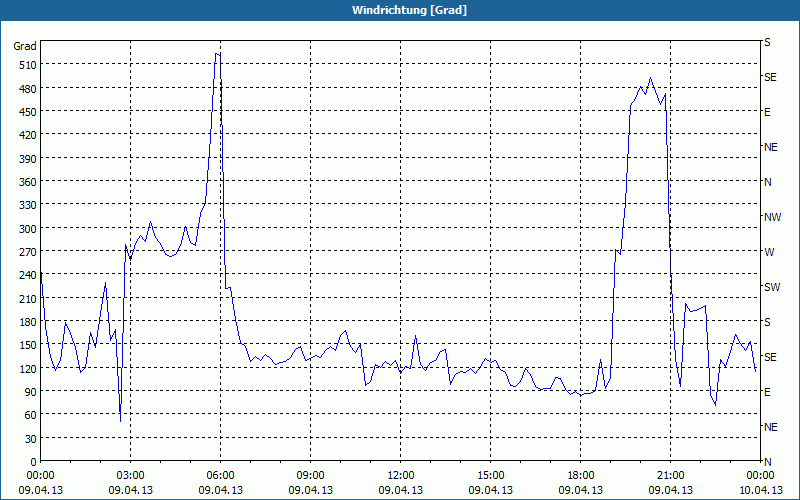The height and width of the screenshot is (500, 800).
Task: Select the 12:00 time label
Action: pyautogui.click(x=401, y=476)
